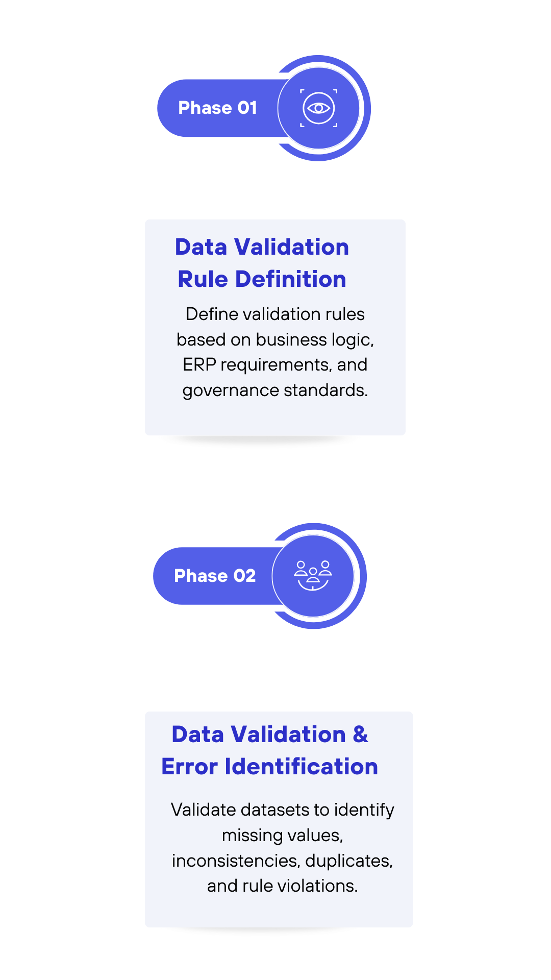551x980 pixels.
Task: Click the "and rule violations." line
Action: click(x=282, y=886)
